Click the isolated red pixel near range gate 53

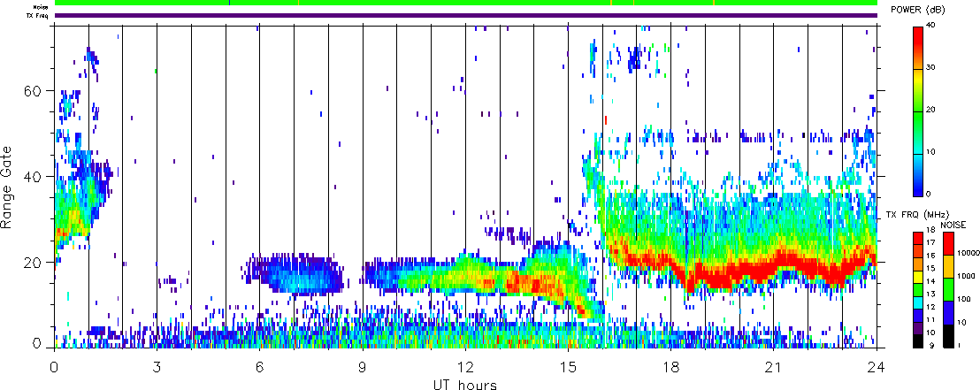pos(606,120)
